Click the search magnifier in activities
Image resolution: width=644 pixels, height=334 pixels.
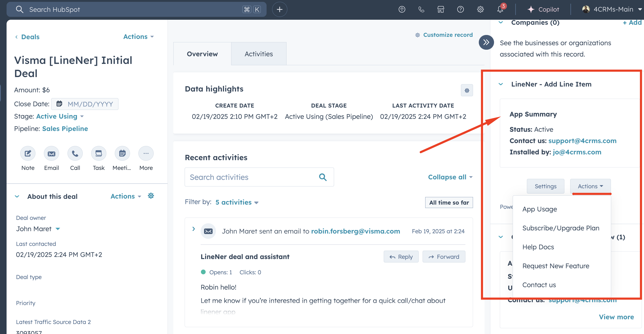(x=323, y=177)
